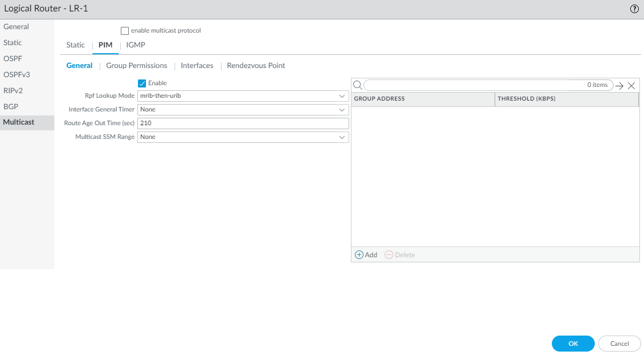Select the Group Permissions sub-tab
The width and height of the screenshot is (644, 359).
[137, 66]
